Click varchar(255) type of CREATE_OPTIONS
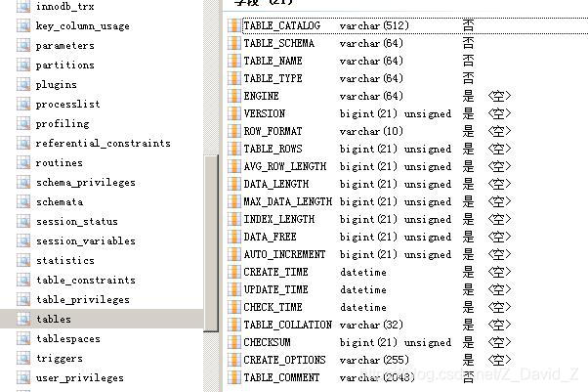 (374, 360)
